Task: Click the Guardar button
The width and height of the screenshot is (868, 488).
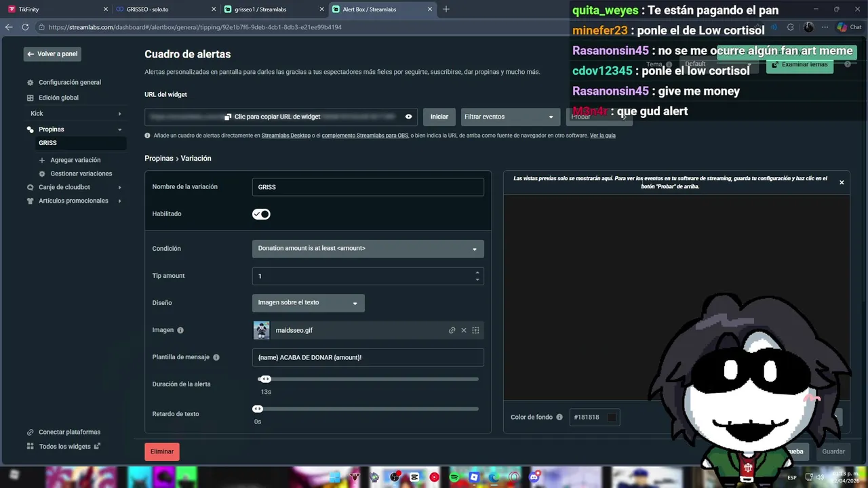Action: tap(833, 451)
